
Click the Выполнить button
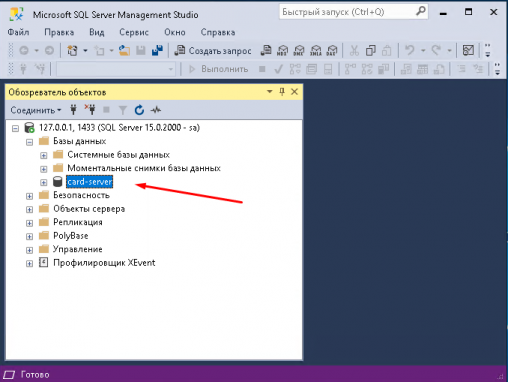click(x=219, y=69)
